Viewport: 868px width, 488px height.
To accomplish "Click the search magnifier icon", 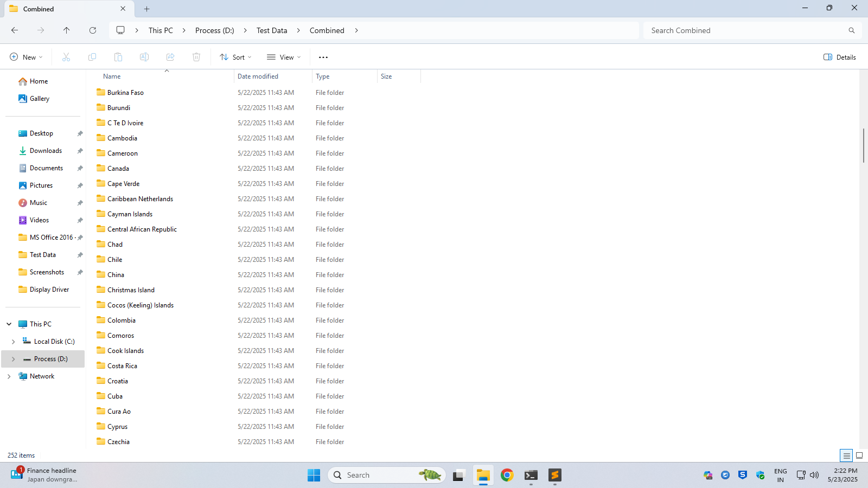I will click(x=852, y=30).
